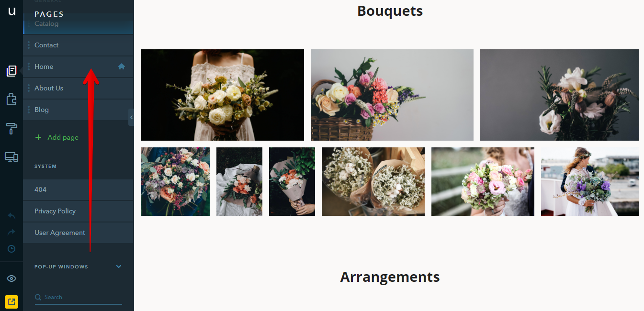Click the redo arrow icon
Image resolution: width=644 pixels, height=311 pixels.
click(11, 232)
